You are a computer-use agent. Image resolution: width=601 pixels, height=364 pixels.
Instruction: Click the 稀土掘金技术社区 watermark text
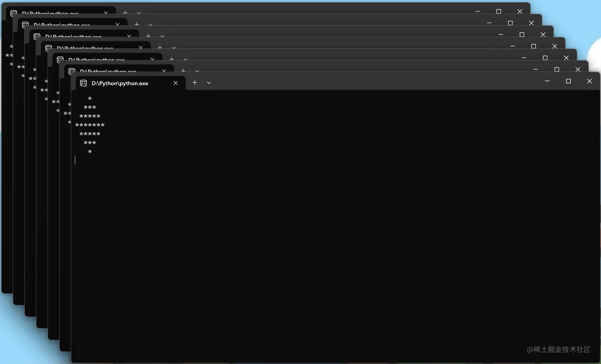pyautogui.click(x=559, y=350)
